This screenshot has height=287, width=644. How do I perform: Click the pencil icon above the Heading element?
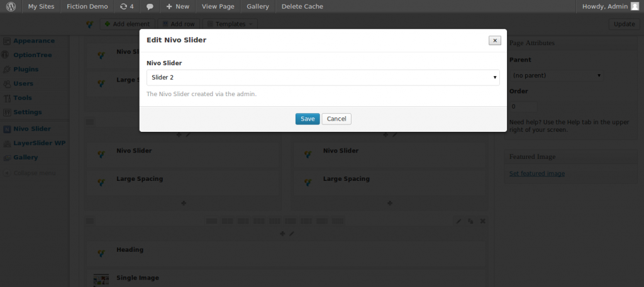pyautogui.click(x=292, y=234)
